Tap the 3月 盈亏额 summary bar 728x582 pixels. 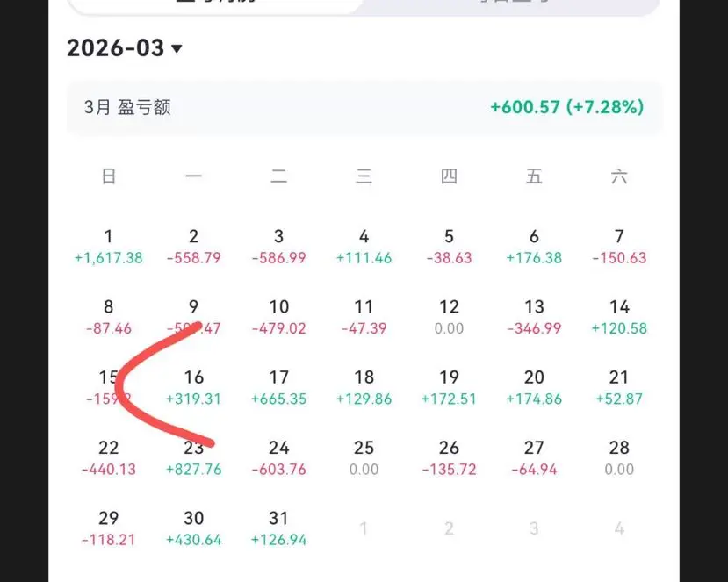click(364, 107)
